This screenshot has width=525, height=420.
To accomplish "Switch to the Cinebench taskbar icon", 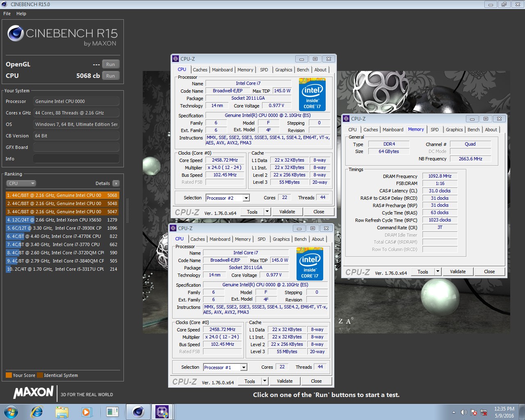I will point(138,412).
